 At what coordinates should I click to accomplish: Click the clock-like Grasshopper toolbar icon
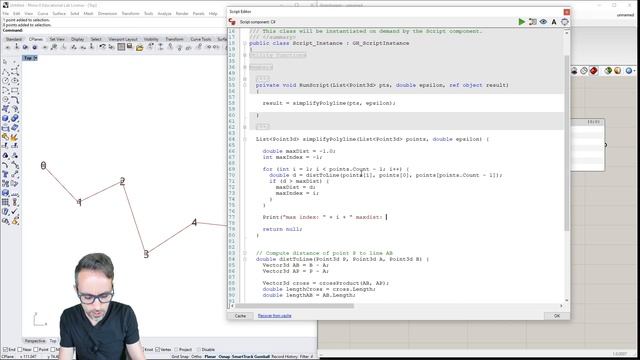(x=584, y=71)
